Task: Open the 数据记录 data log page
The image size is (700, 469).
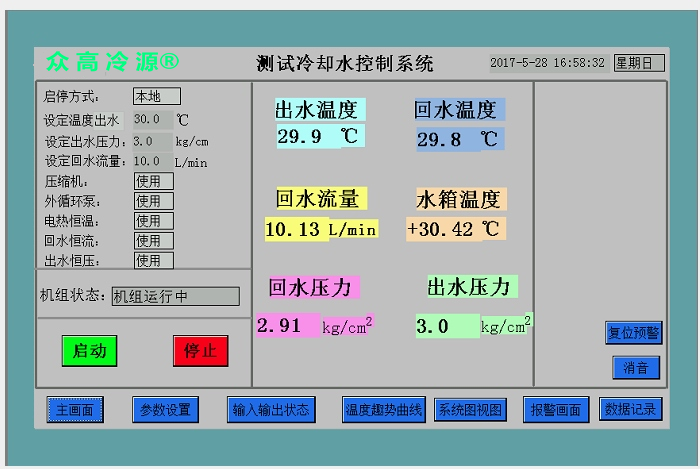Action: click(x=631, y=410)
